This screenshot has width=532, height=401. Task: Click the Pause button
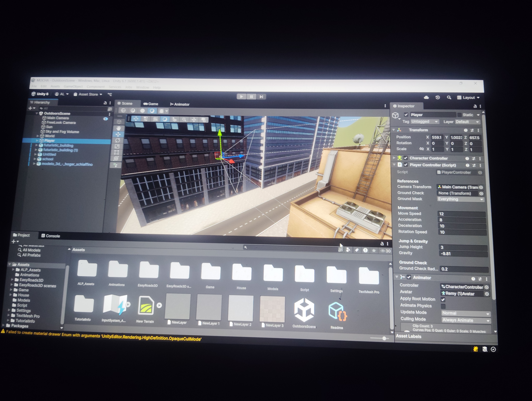pyautogui.click(x=251, y=96)
